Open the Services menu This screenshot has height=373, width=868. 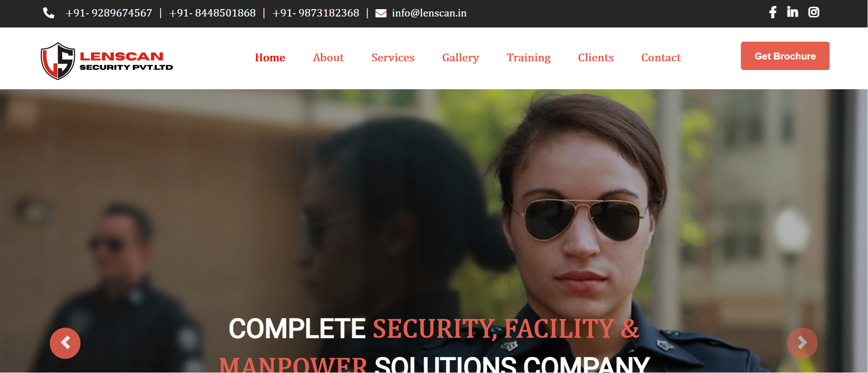click(393, 58)
